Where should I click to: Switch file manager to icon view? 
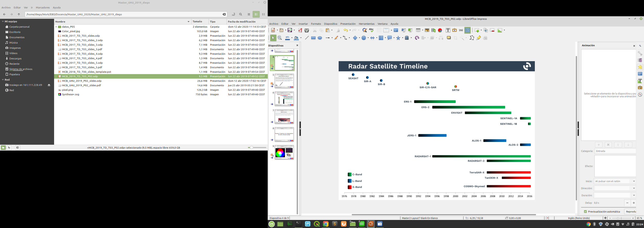(x=249, y=14)
